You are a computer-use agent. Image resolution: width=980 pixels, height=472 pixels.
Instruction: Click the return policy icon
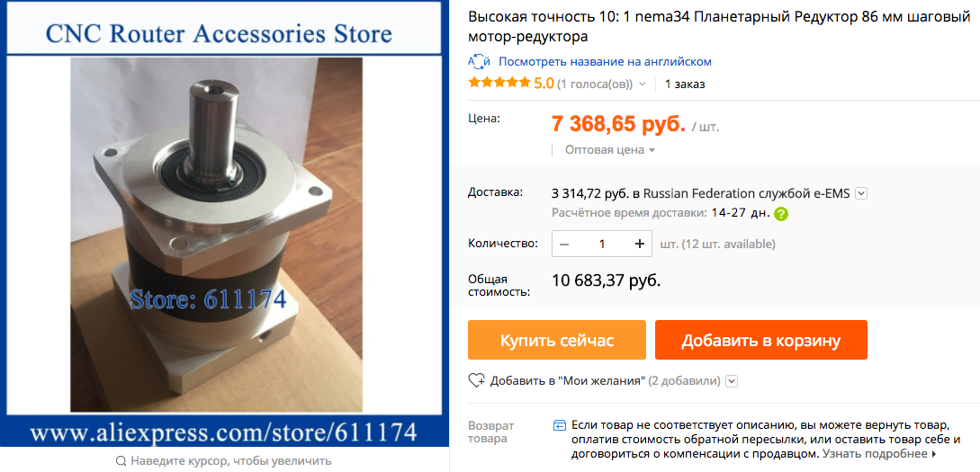560,426
